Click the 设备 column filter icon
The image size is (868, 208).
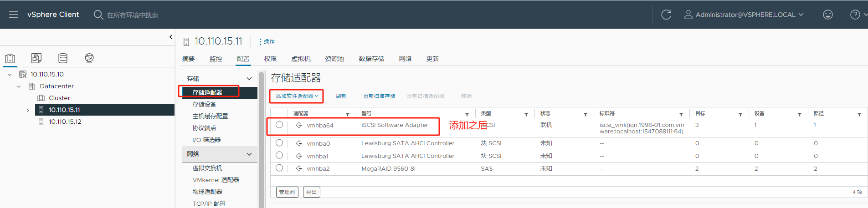(x=800, y=114)
